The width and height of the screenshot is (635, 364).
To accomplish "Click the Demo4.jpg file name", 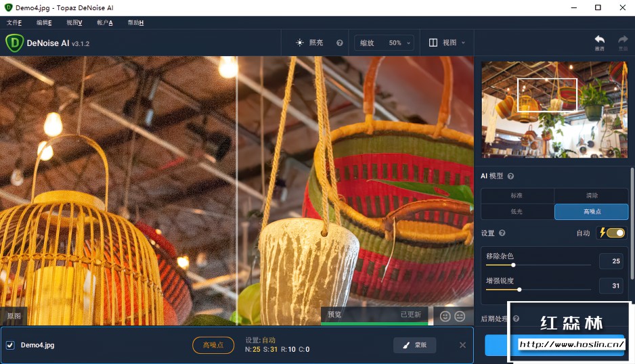I will (38, 345).
